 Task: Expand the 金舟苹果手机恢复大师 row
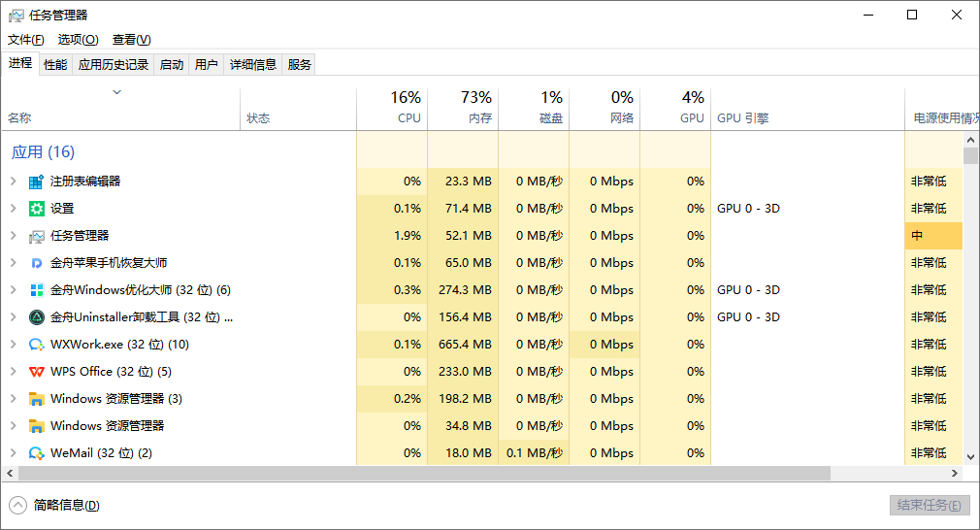pos(14,262)
